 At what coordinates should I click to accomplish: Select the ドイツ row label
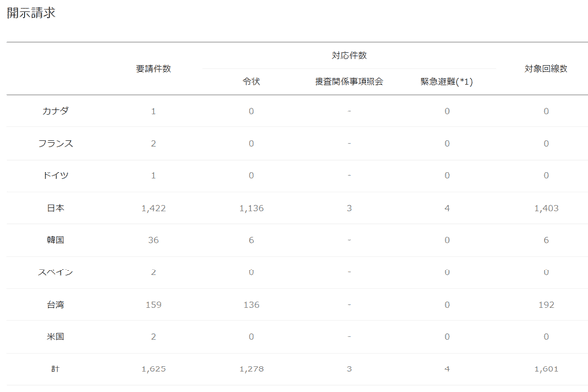pyautogui.click(x=55, y=175)
